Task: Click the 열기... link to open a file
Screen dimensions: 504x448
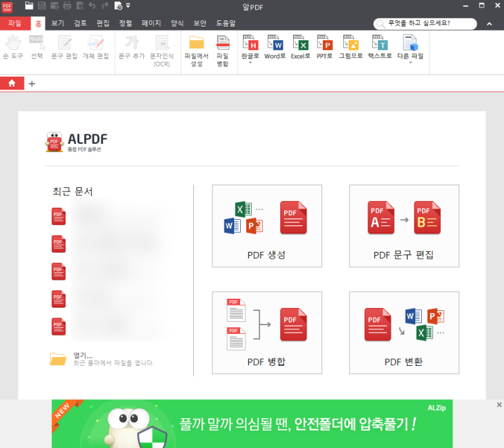Action: [x=83, y=355]
